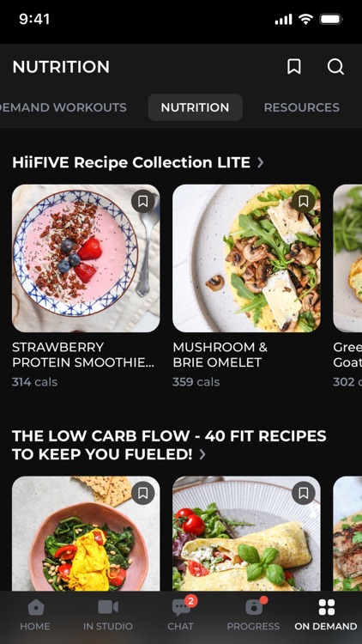Open In Studio camera icon
The height and width of the screenshot is (644, 362).
point(108,606)
